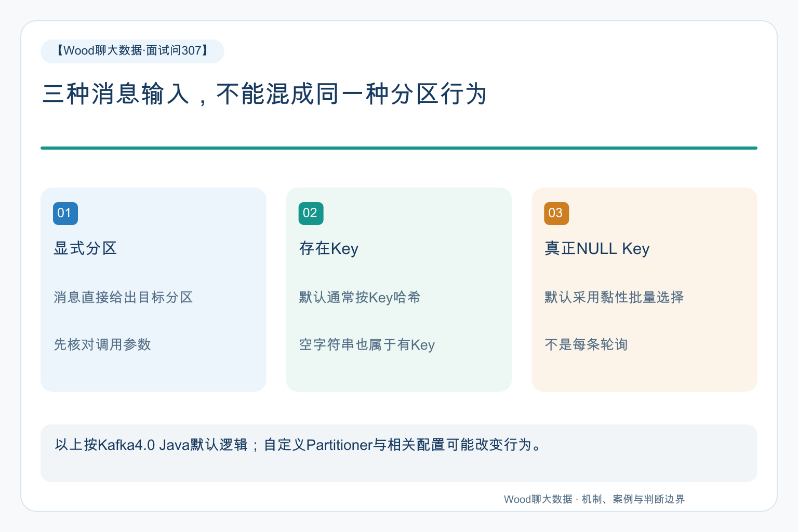This screenshot has height=532, width=798.
Task: Click the line 默认通常按Key哈希
Action: tap(360, 297)
